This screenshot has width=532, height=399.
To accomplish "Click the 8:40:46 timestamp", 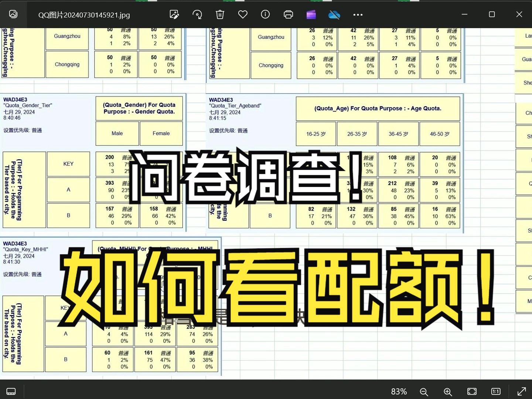I will [12, 118].
